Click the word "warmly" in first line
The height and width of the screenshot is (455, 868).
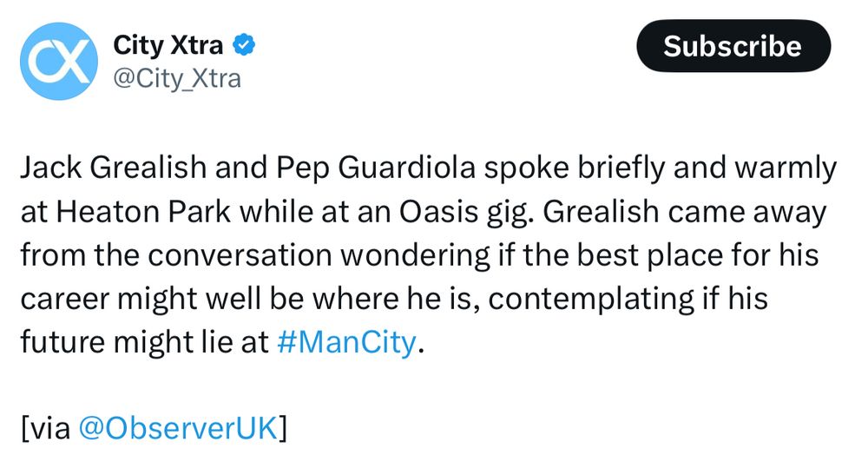tap(786, 168)
